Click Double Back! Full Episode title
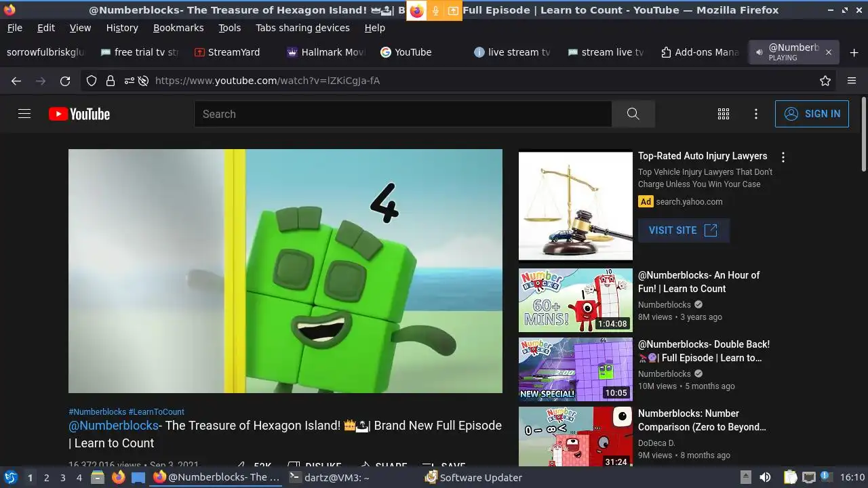The width and height of the screenshot is (868, 488). click(x=704, y=351)
